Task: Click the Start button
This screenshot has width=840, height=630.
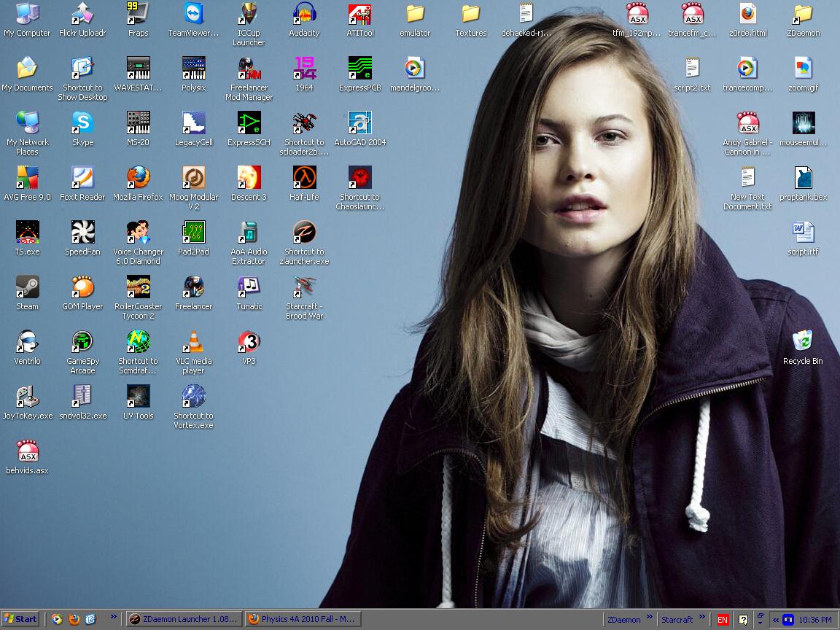Action: (x=20, y=619)
